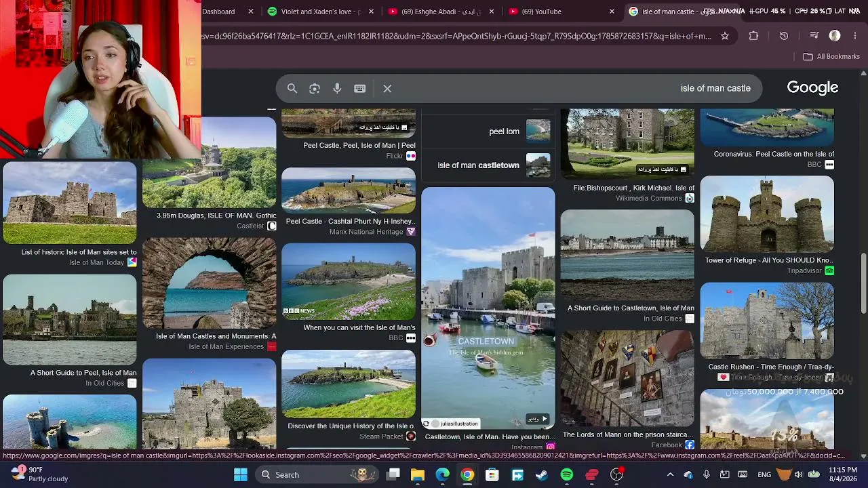Select the 'isle of man castletown' suggestion

point(488,165)
